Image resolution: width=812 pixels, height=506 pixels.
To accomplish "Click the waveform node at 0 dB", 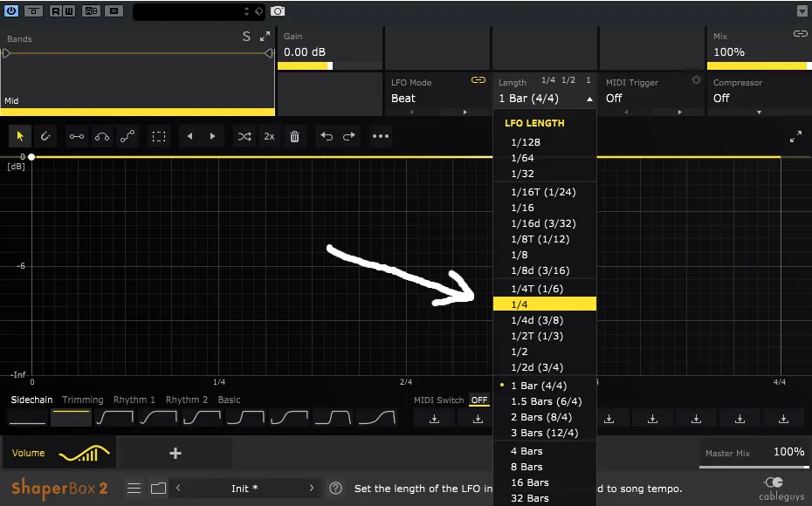I will pos(31,157).
